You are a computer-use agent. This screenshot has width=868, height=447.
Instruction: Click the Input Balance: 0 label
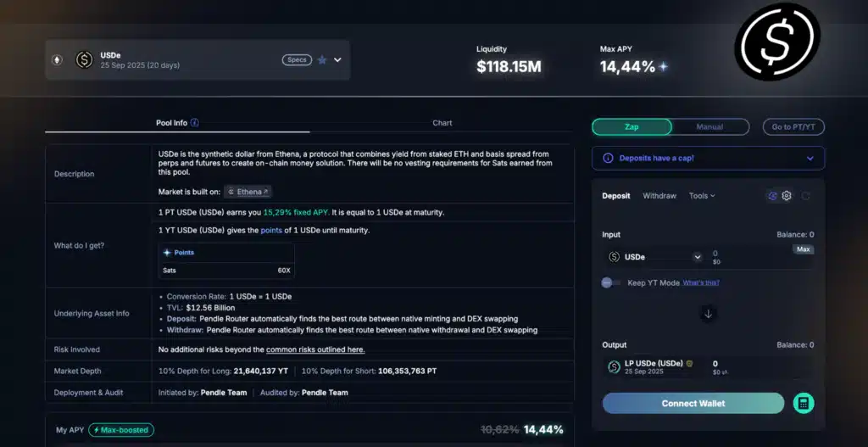pyautogui.click(x=795, y=234)
